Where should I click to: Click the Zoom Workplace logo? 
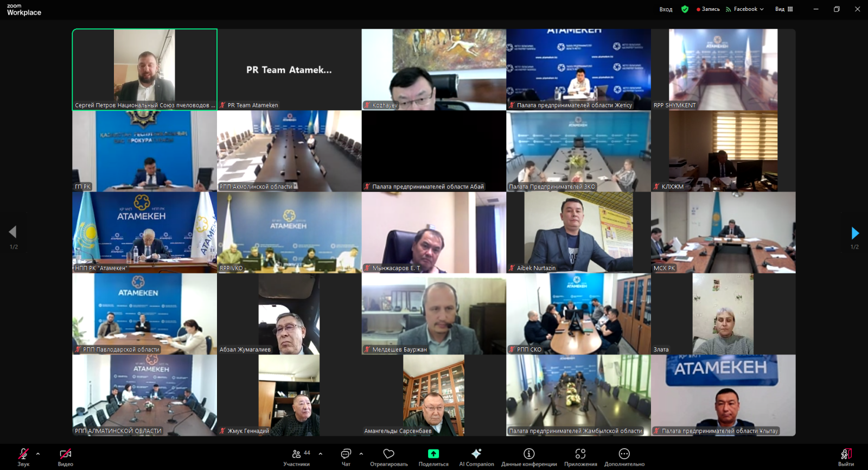point(24,10)
